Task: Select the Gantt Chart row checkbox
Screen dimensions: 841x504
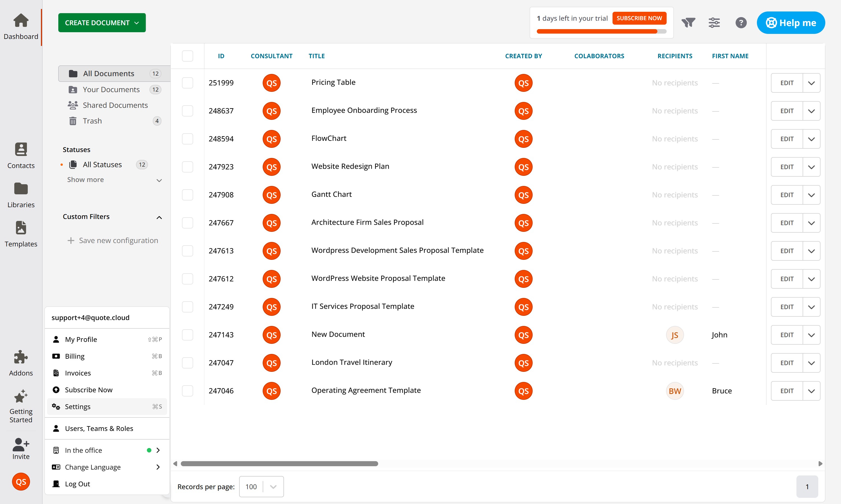Action: (187, 195)
